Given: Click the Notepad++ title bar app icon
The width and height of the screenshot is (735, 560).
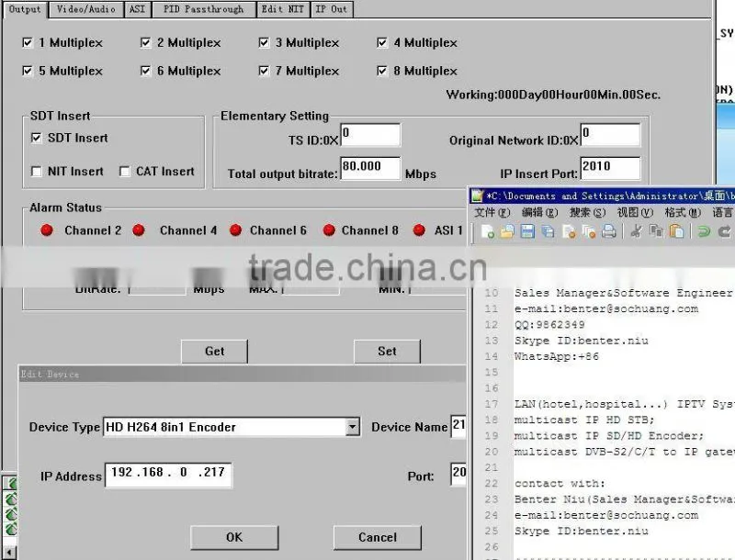Looking at the screenshot, I should tap(477, 196).
